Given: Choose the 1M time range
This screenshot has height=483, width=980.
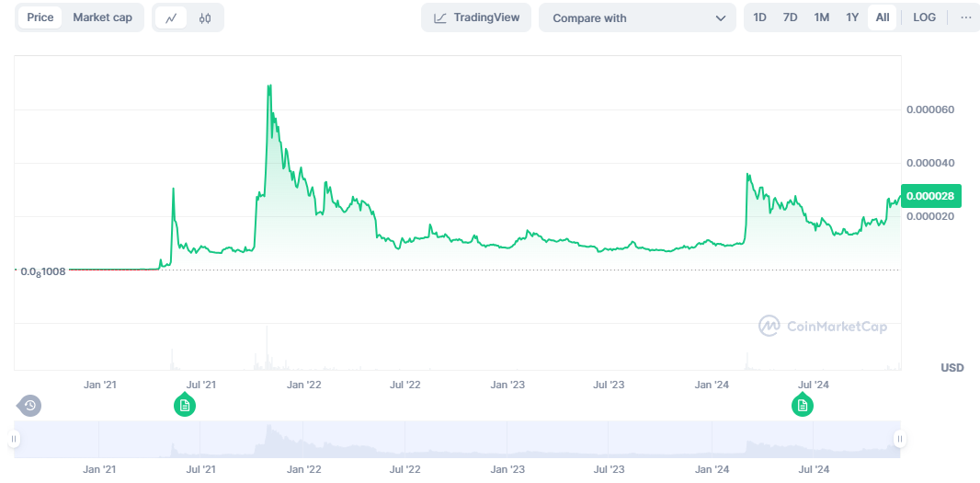Looking at the screenshot, I should point(821,17).
